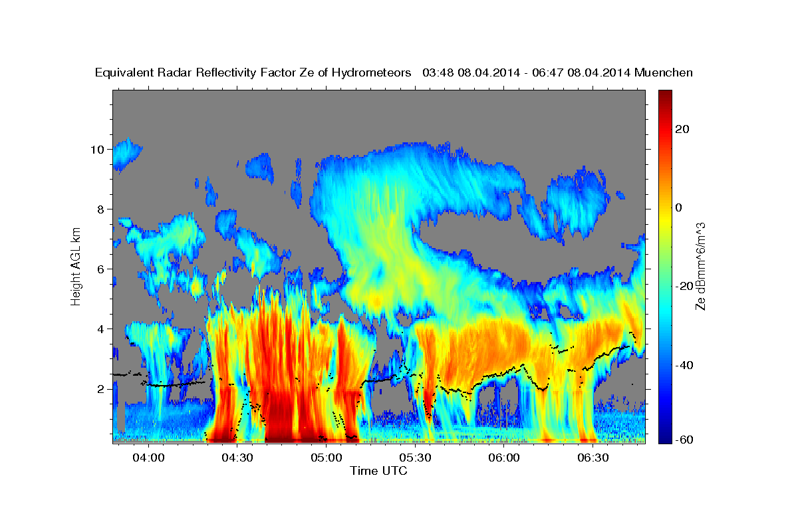Image resolution: width=798 pixels, height=532 pixels.
Task: Click the height tick label '10'
Action: coord(98,150)
